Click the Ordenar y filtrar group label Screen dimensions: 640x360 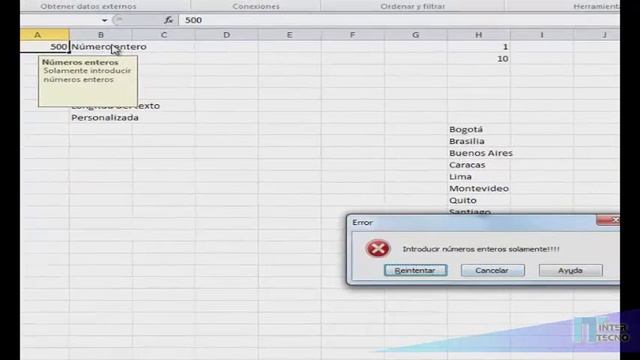(x=412, y=6)
